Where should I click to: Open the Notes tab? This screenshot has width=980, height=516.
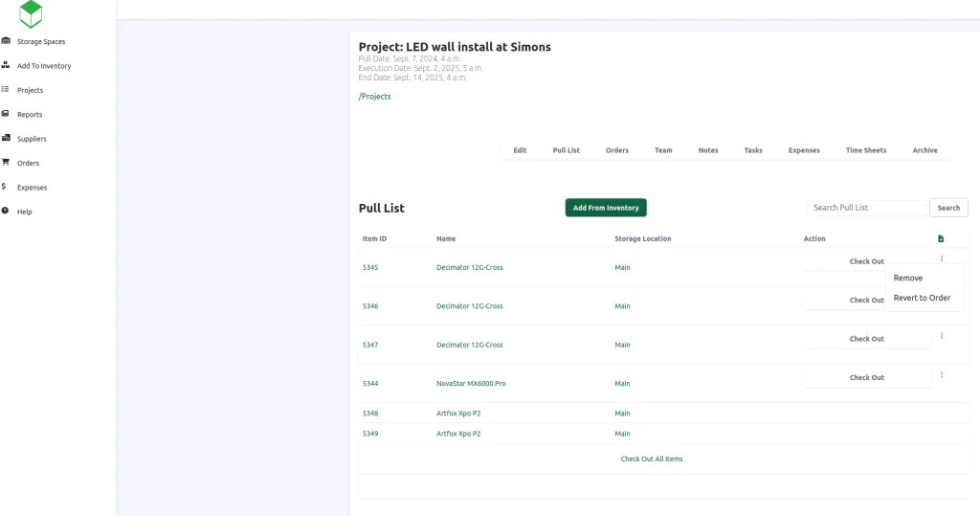pyautogui.click(x=708, y=150)
